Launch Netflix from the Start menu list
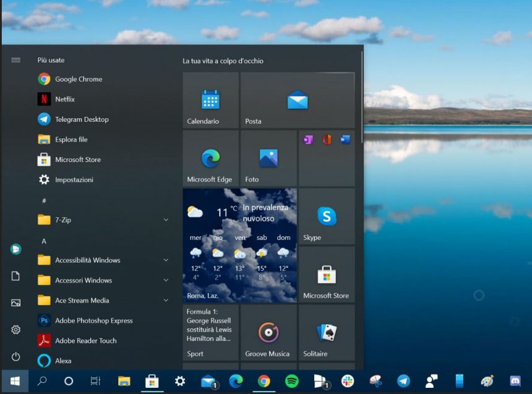This screenshot has height=394, width=532. [102, 99]
